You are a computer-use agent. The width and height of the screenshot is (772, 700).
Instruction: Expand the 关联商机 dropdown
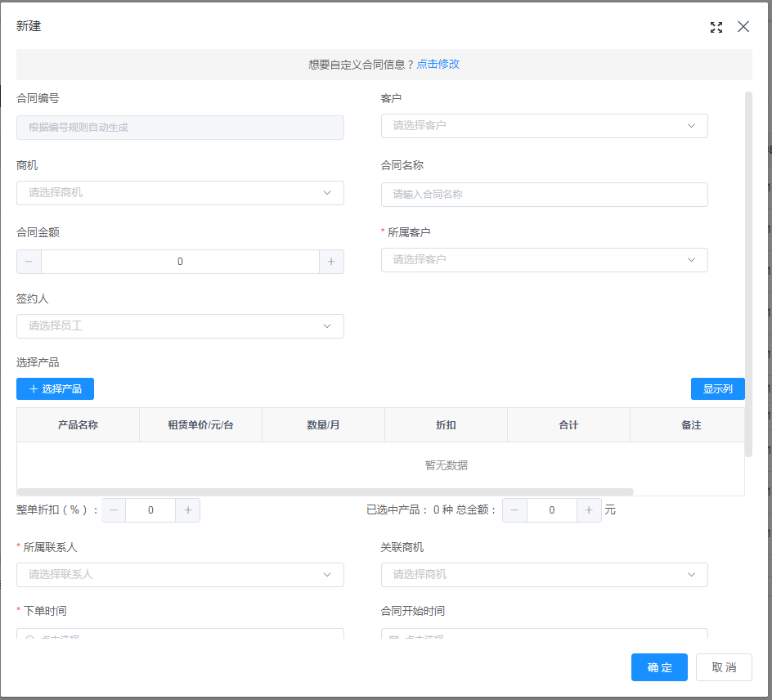pos(544,575)
